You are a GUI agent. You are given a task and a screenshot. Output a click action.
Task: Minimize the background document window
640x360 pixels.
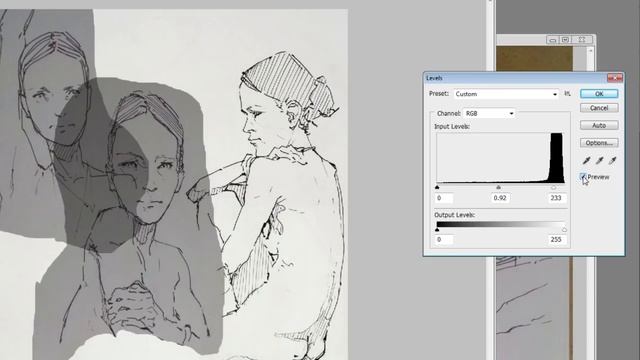coord(553,40)
